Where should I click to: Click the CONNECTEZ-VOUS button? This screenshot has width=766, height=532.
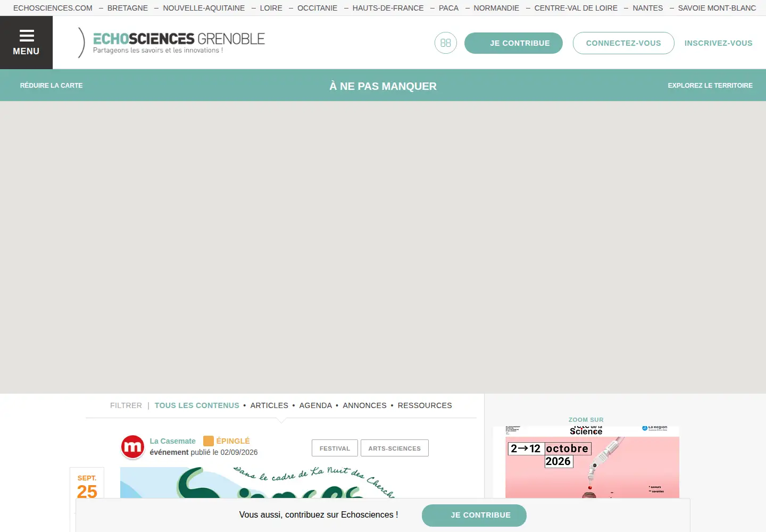click(x=623, y=43)
